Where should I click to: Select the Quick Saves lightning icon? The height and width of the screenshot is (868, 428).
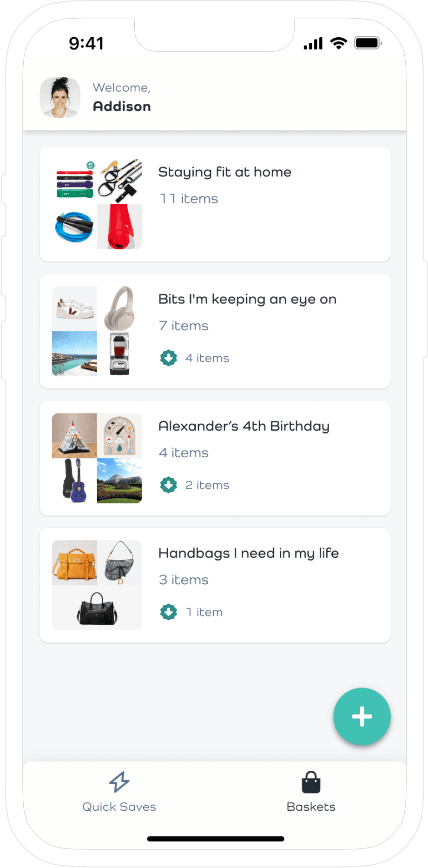[119, 780]
